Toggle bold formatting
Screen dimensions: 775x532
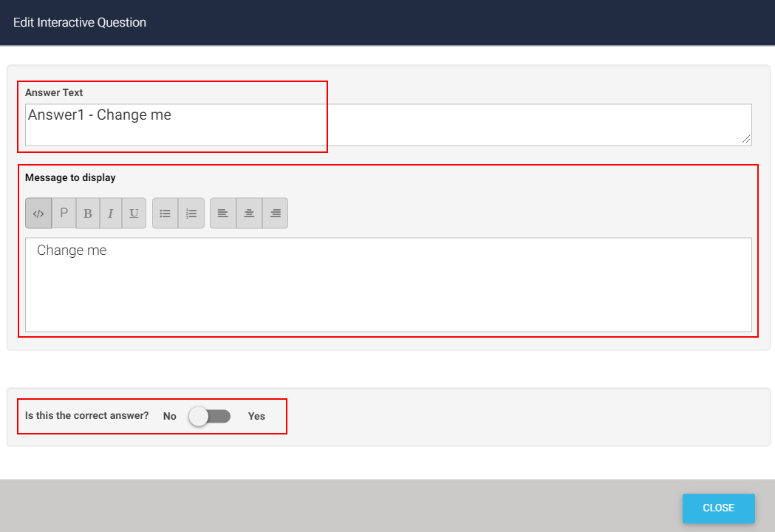click(88, 214)
